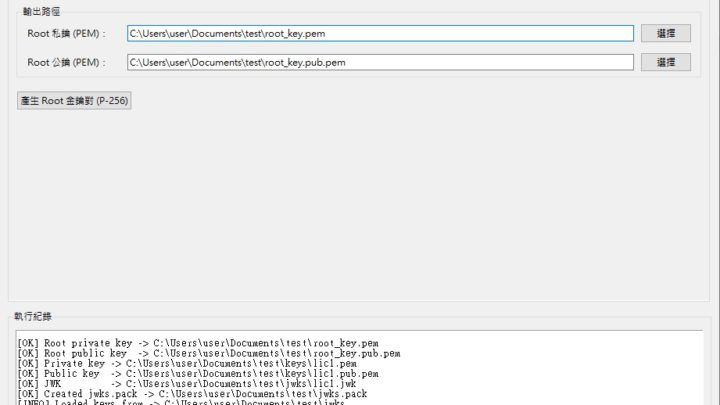
Task: Click the 執行紀錄 log heading
Action: tap(34, 316)
